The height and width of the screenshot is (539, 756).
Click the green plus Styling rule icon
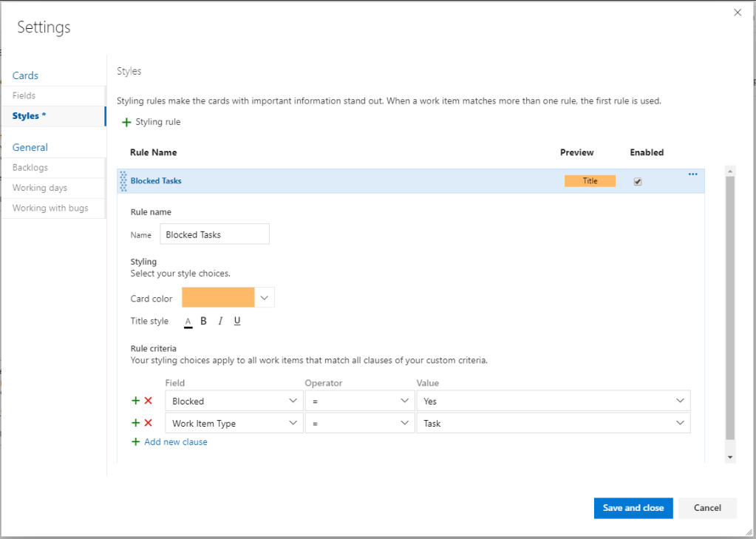(126, 122)
